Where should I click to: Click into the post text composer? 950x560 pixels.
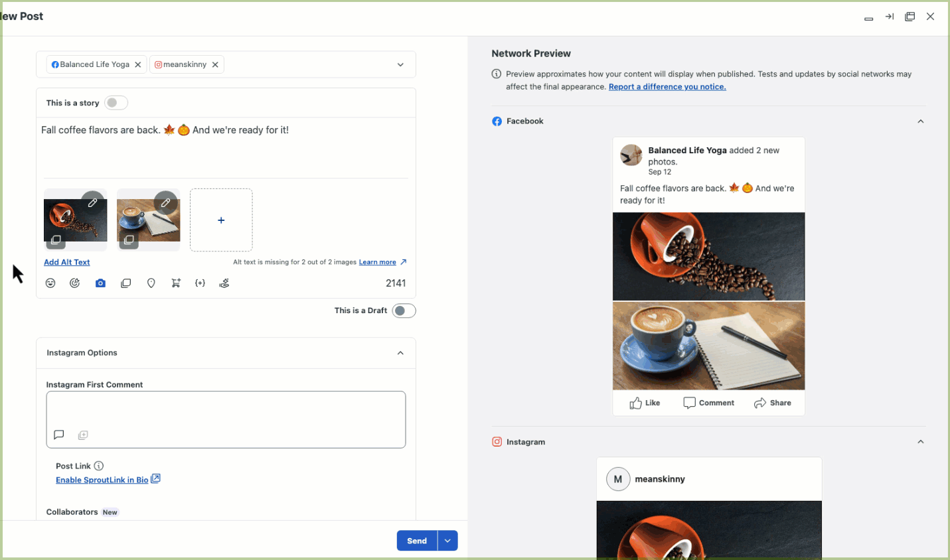point(226,148)
